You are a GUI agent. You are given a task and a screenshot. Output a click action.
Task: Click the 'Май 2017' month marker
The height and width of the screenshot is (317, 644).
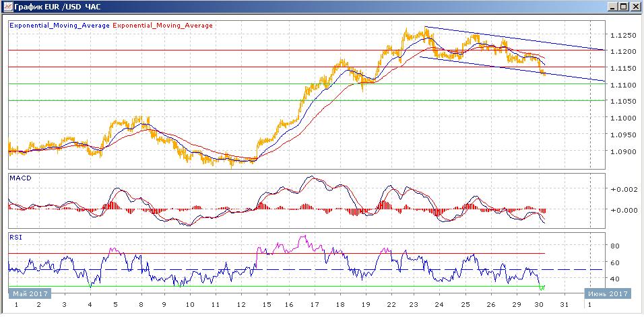[x=30, y=293]
